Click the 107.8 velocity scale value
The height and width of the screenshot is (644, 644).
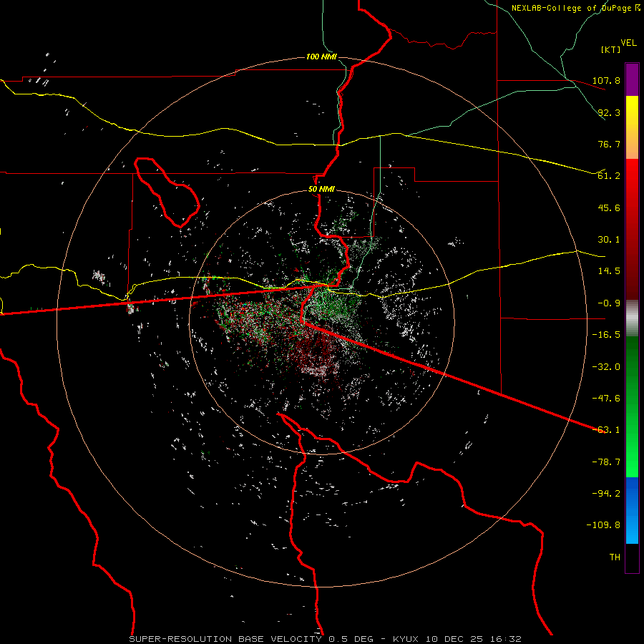click(x=606, y=80)
